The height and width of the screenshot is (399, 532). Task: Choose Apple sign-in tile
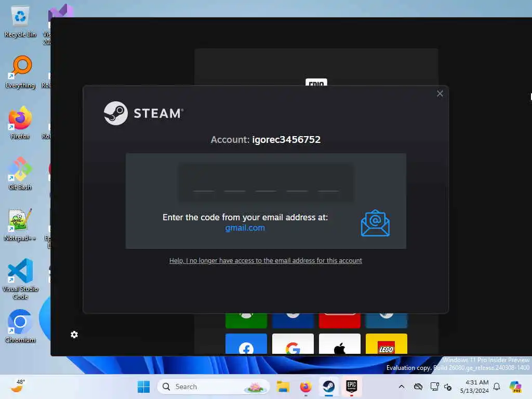coord(340,344)
